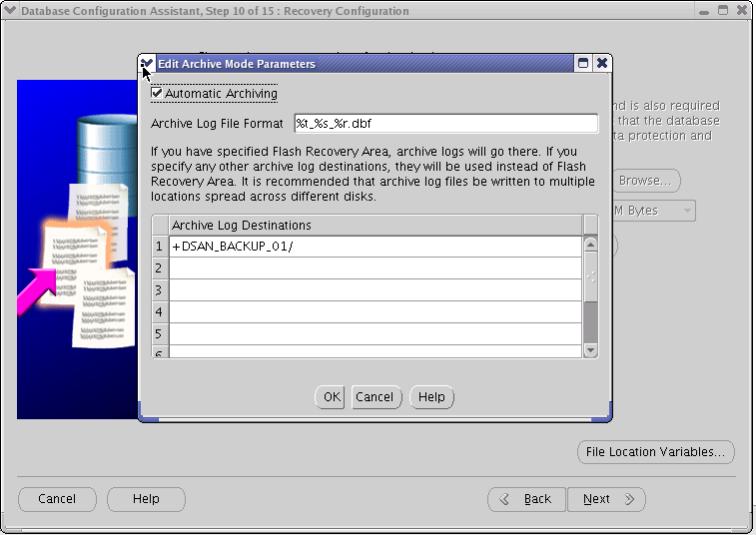Image resolution: width=756 pixels, height=535 pixels.
Task: Click empty Archive Log Destinations row 2
Action: [376, 267]
